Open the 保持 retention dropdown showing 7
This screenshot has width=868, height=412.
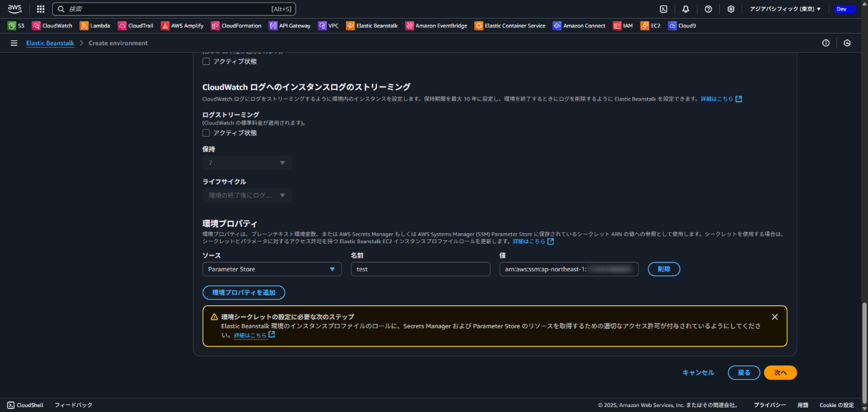point(247,163)
